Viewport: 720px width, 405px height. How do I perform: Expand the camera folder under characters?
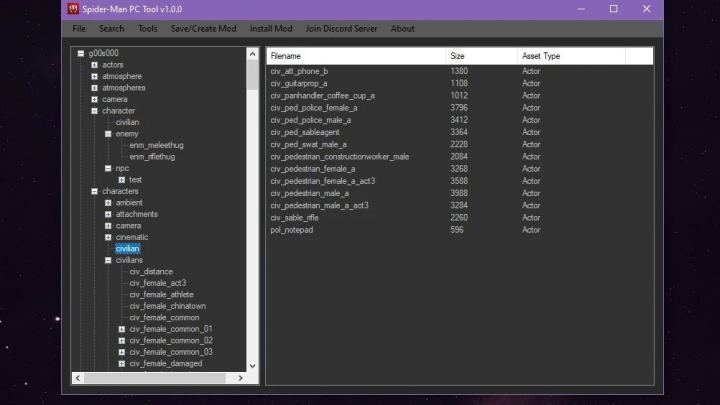click(x=108, y=225)
